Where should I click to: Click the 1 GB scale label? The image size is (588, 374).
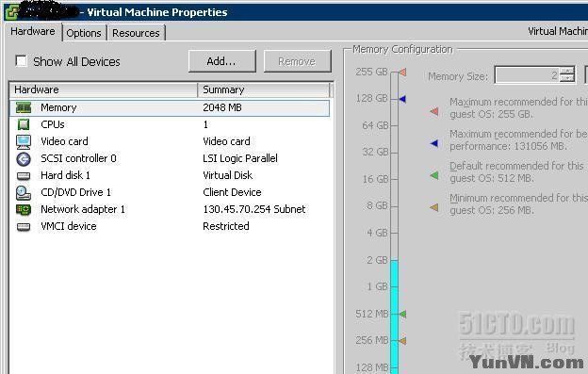[x=377, y=287]
